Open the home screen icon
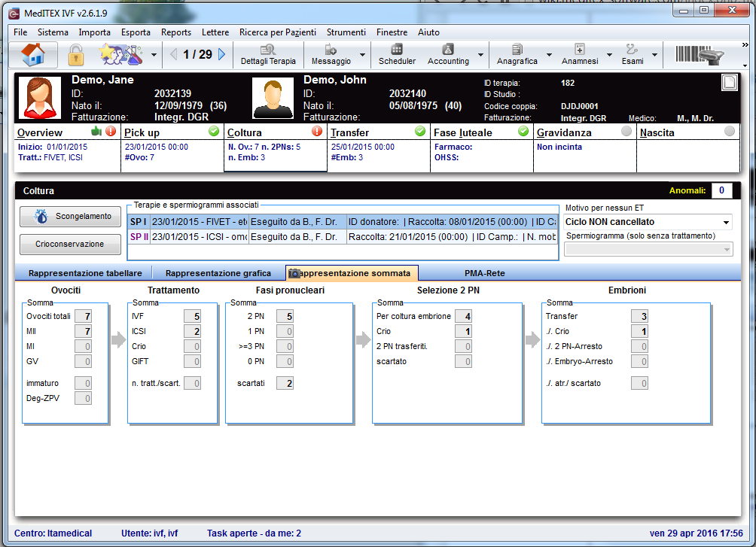 tap(33, 54)
